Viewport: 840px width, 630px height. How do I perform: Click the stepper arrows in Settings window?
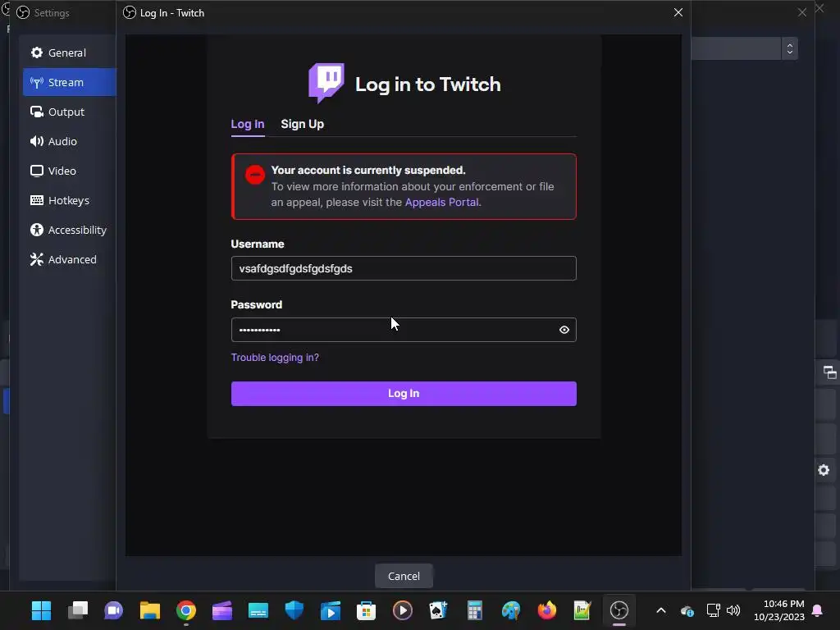[790, 48]
